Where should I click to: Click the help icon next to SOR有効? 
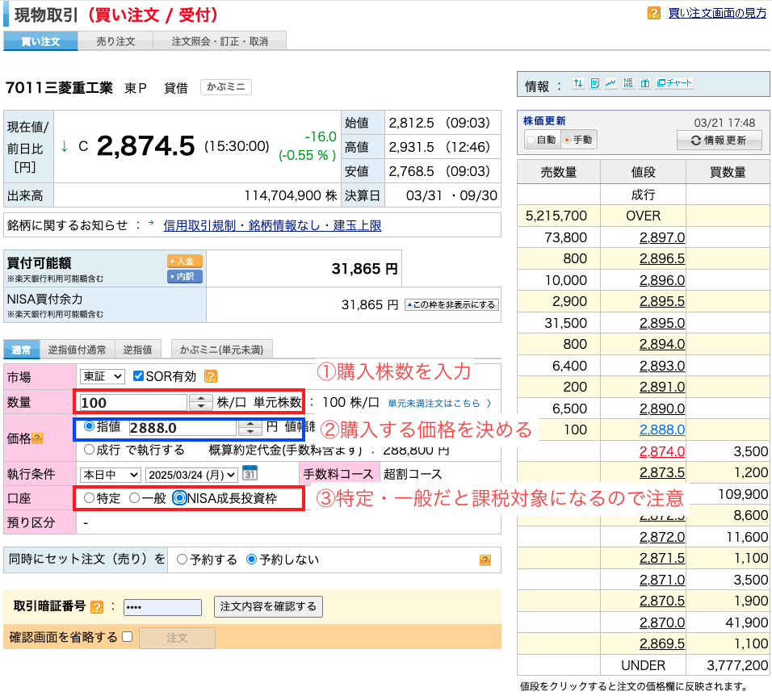click(211, 376)
